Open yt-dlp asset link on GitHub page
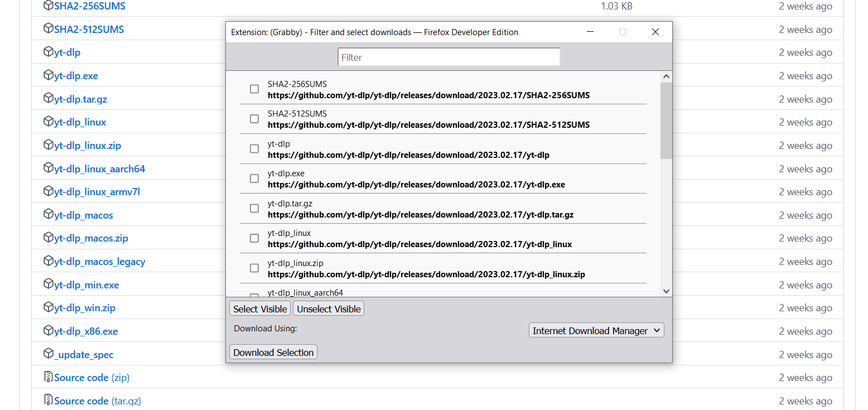The height and width of the screenshot is (410, 868). click(x=67, y=52)
